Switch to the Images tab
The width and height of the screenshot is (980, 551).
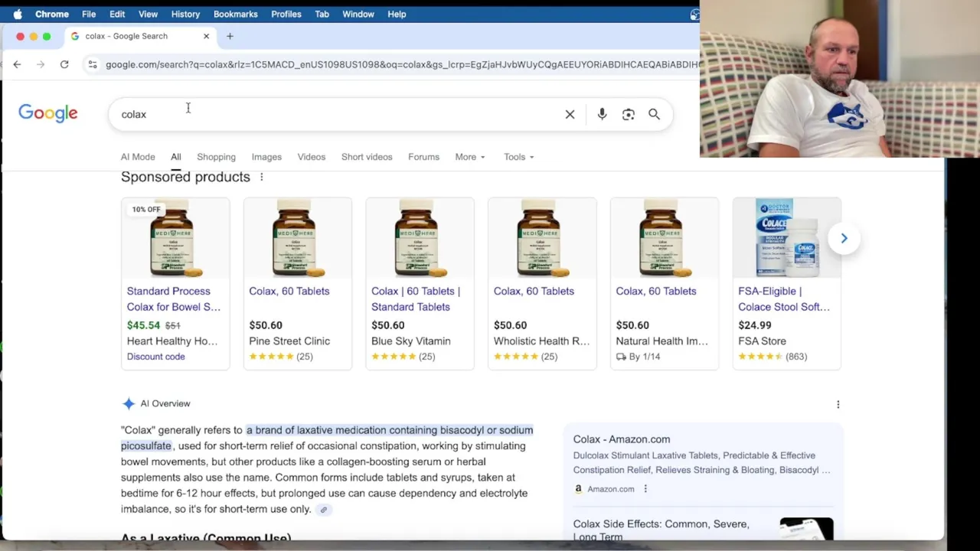[266, 157]
